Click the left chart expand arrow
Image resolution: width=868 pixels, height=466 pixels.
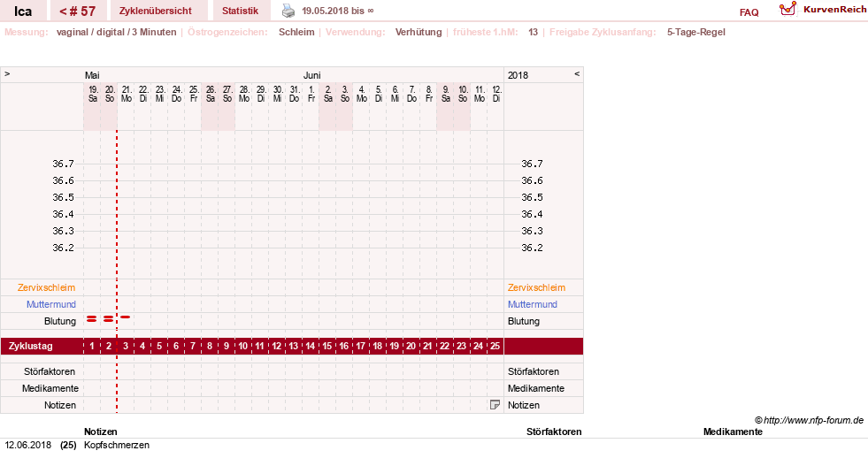coord(7,73)
